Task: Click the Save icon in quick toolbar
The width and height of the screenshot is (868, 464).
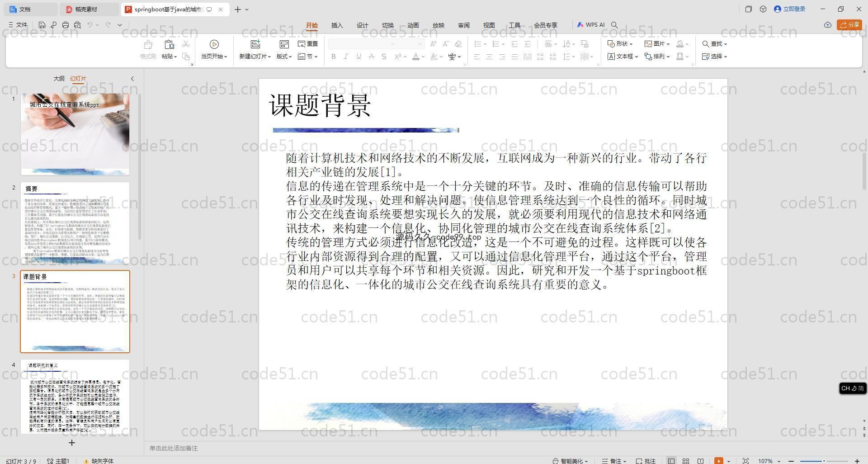Action: point(42,25)
